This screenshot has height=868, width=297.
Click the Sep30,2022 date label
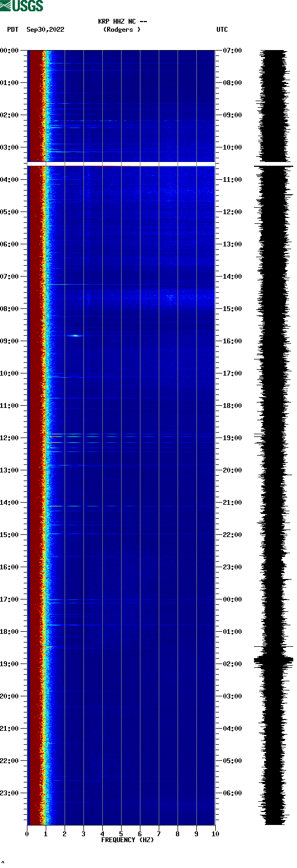point(46,30)
